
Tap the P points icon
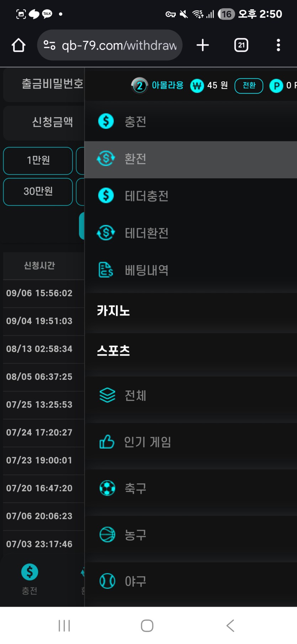tap(276, 85)
